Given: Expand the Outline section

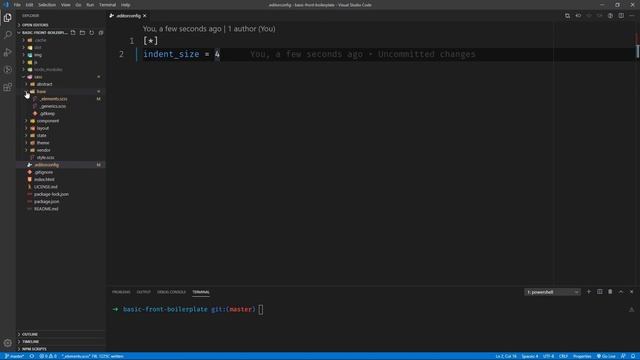Looking at the screenshot, I should pos(61,334).
